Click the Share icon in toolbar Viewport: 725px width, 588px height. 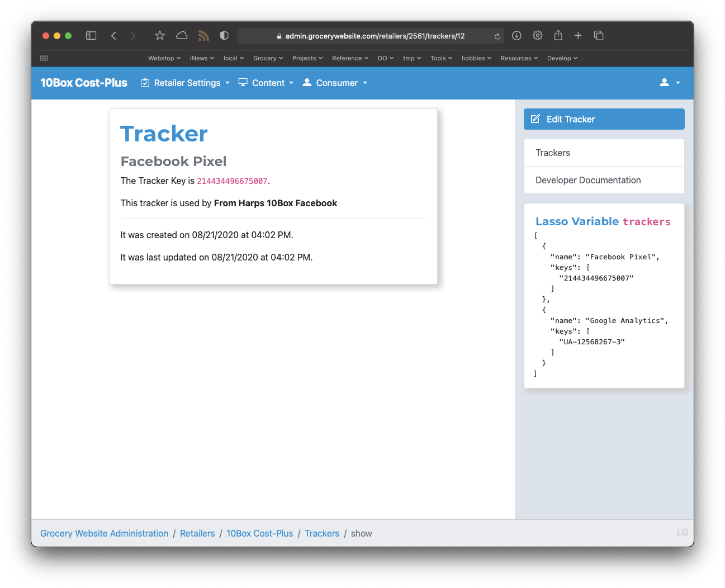tap(558, 35)
